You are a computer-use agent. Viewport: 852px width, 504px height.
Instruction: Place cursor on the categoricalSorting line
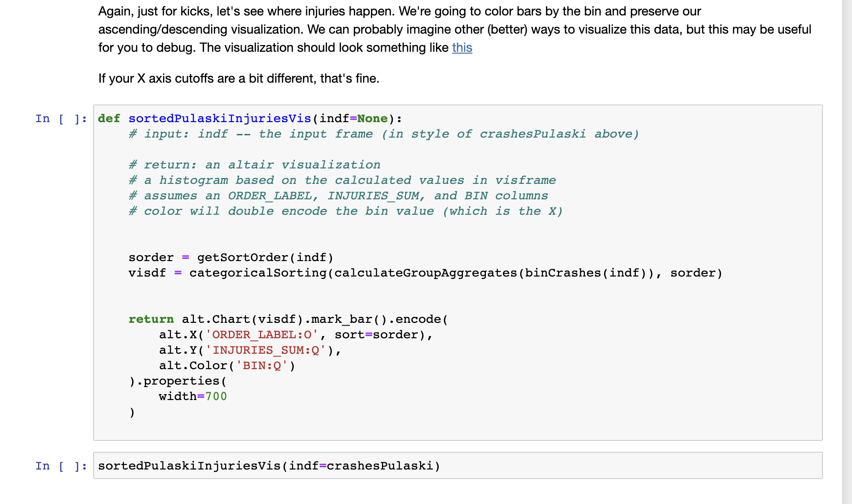click(425, 272)
